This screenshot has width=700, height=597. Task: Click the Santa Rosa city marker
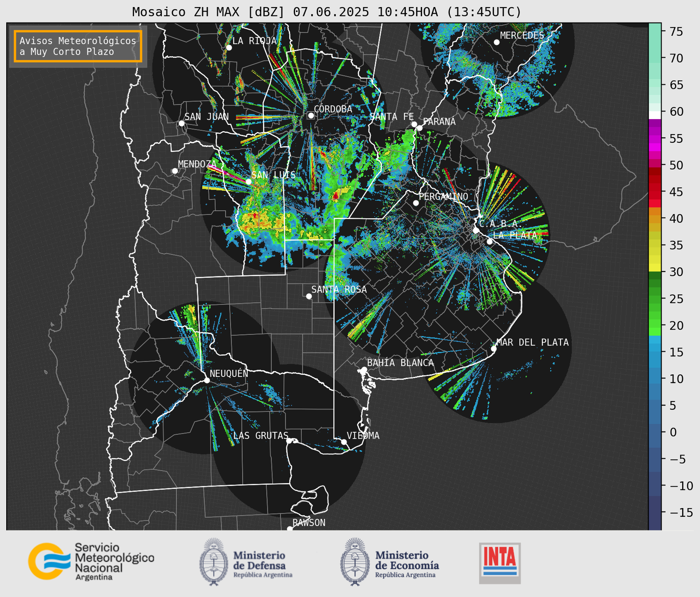(309, 296)
